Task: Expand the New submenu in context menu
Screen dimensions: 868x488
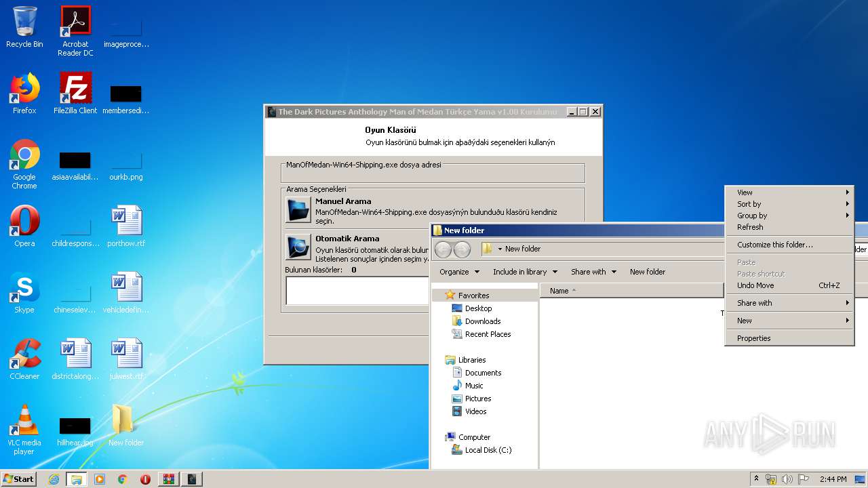Action: point(789,321)
